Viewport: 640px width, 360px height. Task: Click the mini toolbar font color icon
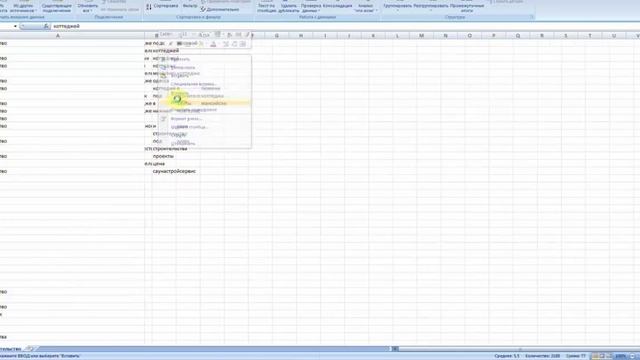coord(213,44)
